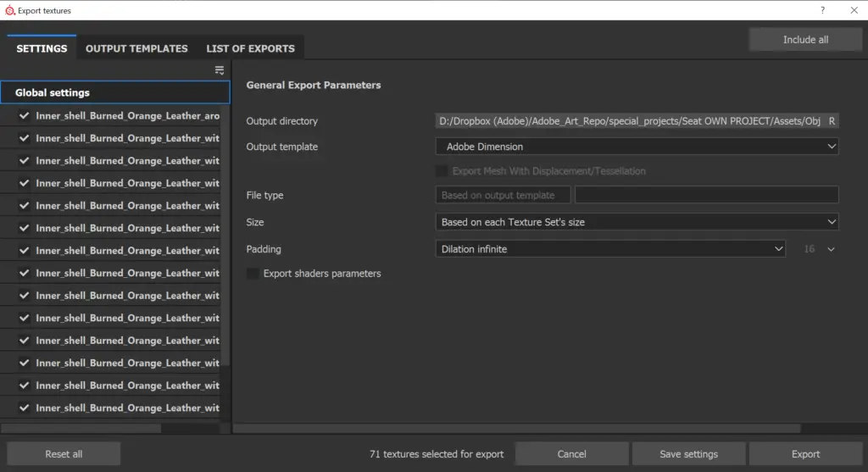The width and height of the screenshot is (868, 472).
Task: Open the Padding Dilation infinite dropdown
Action: (610, 249)
